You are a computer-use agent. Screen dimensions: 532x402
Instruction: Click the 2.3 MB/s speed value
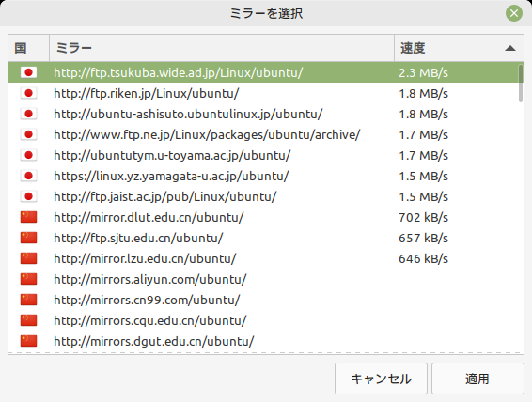(x=423, y=72)
